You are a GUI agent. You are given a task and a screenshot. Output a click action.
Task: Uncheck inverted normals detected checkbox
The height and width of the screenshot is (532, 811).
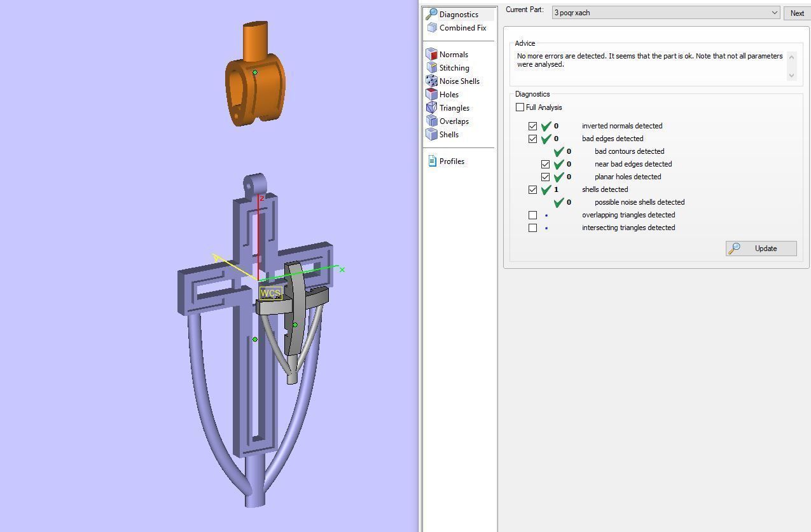tap(533, 126)
